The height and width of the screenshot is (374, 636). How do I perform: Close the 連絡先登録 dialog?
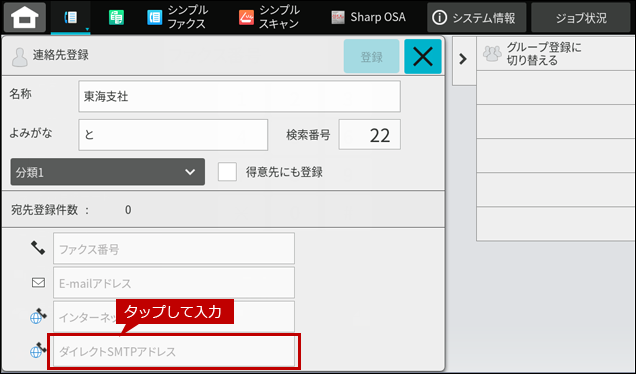(x=423, y=57)
